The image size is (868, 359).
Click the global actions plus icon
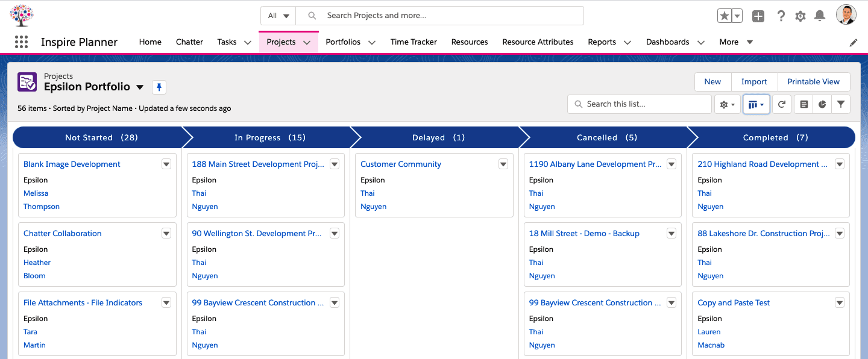click(758, 16)
